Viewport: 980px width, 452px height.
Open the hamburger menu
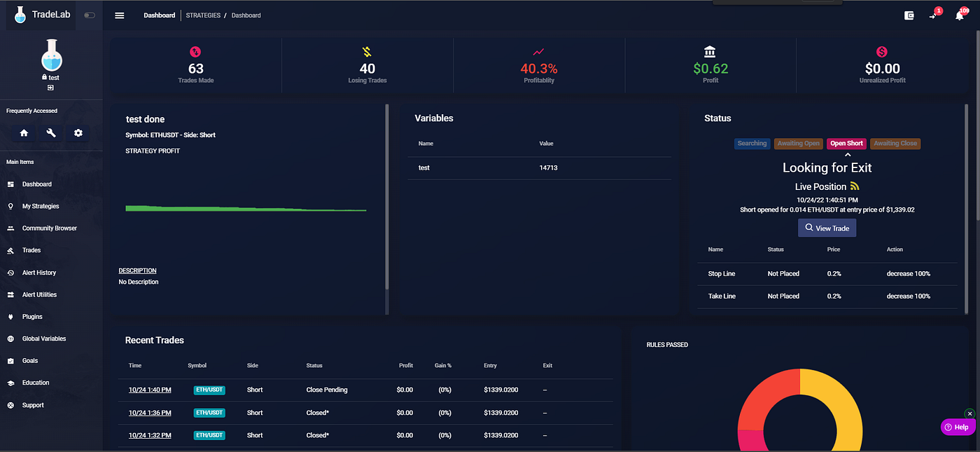click(120, 15)
